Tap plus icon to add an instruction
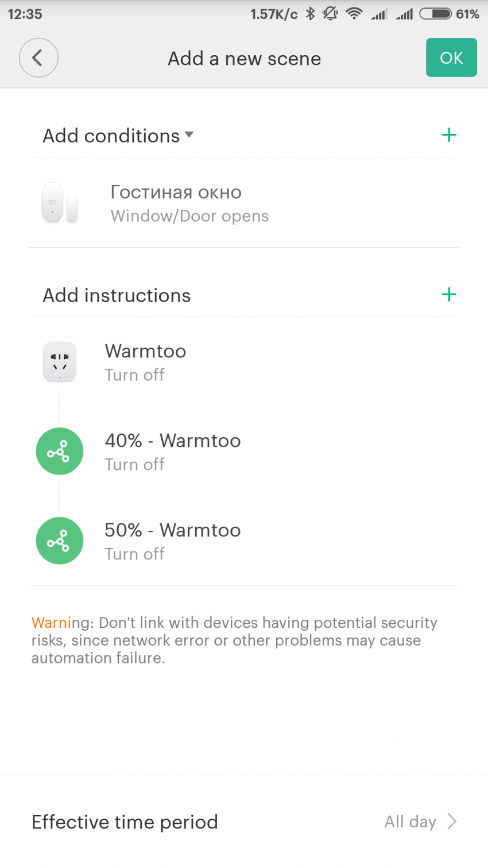 [x=448, y=295]
